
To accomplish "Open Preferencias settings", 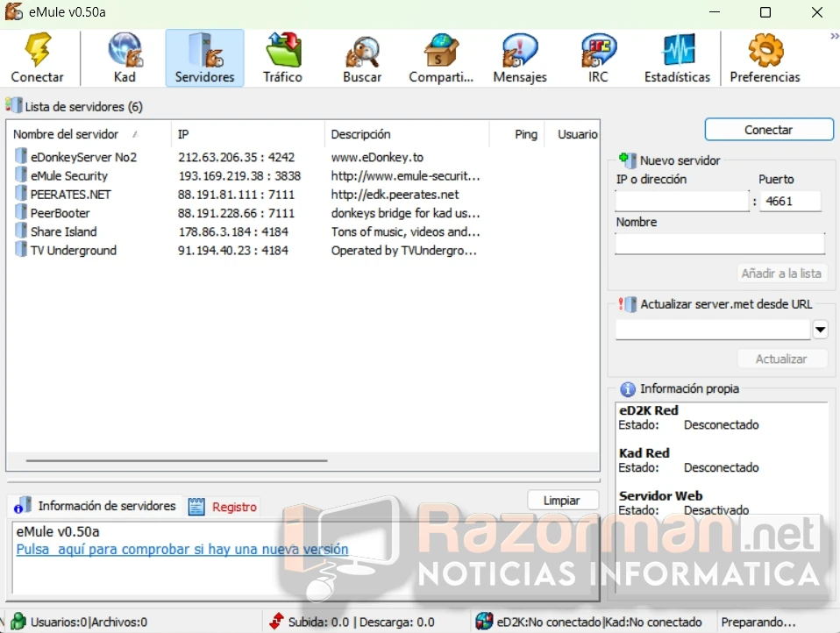I will click(765, 58).
